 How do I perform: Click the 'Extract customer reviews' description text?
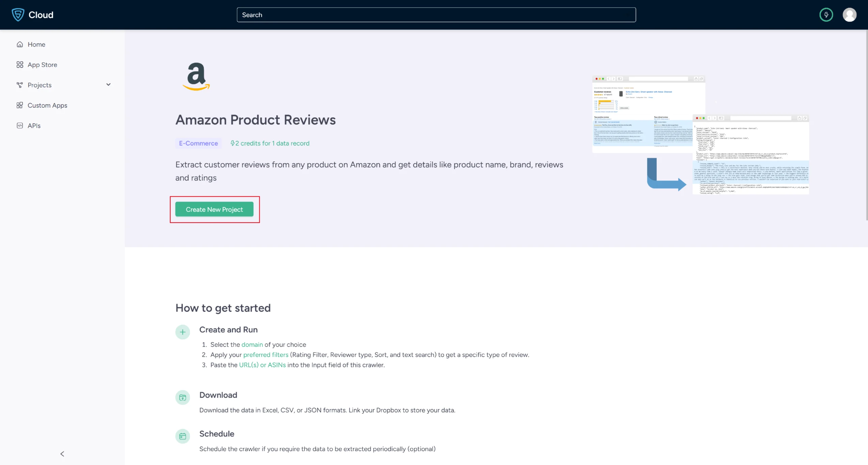[369, 171]
